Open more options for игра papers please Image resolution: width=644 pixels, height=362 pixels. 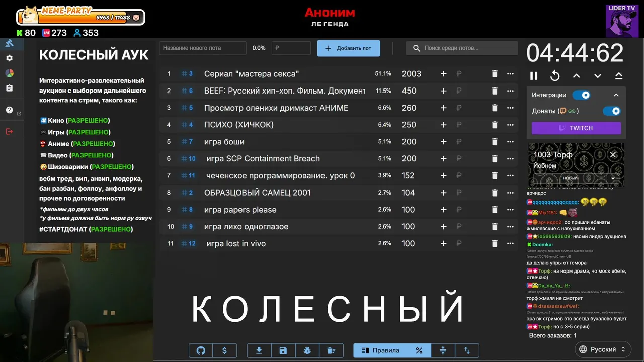[x=511, y=210]
